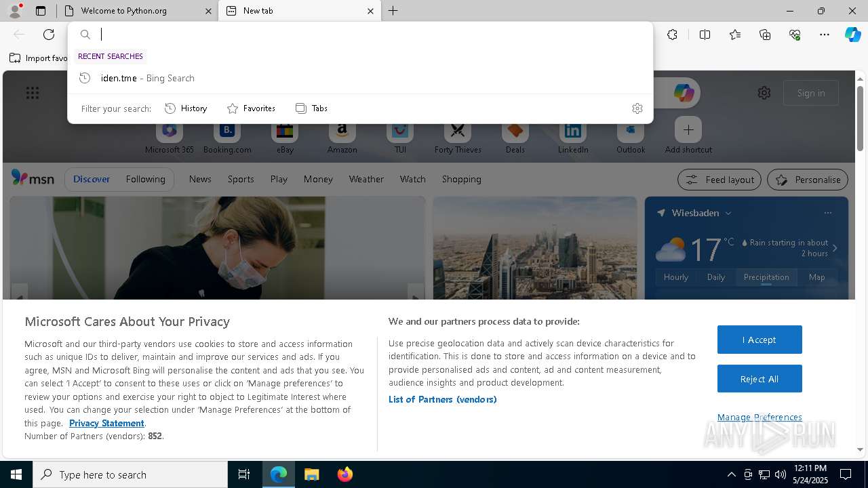This screenshot has width=868, height=488.
Task: Open the Feed layout button
Action: tap(719, 180)
